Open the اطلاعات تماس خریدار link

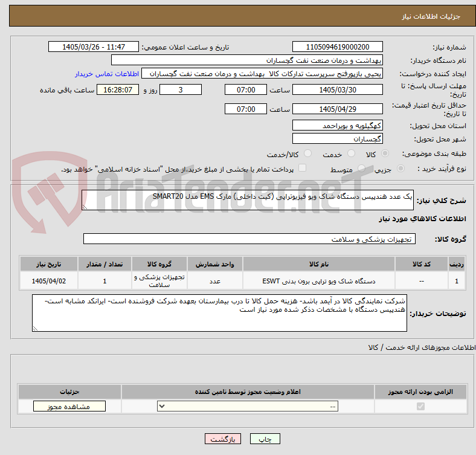tap(107, 74)
